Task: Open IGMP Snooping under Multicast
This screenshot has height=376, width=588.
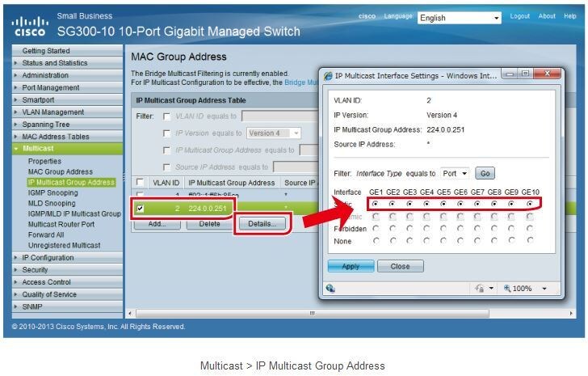Action: [x=52, y=192]
